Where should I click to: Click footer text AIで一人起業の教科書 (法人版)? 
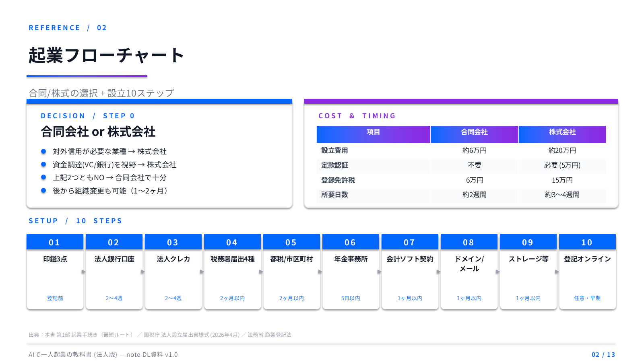[x=73, y=354]
